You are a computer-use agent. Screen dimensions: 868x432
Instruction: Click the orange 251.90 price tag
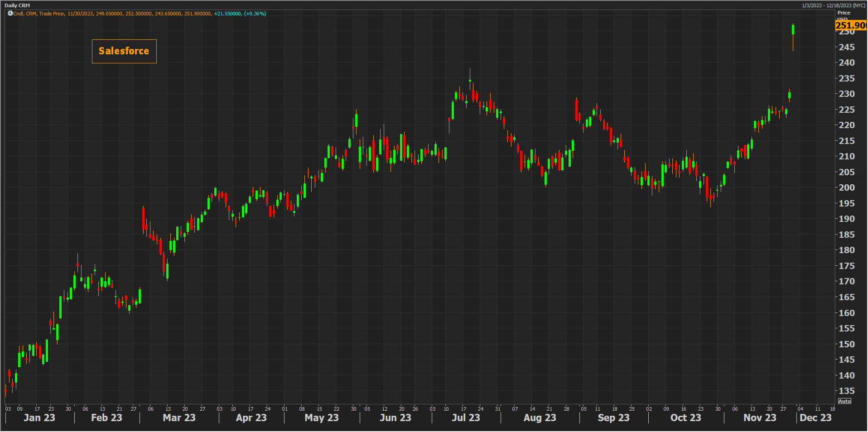point(851,26)
